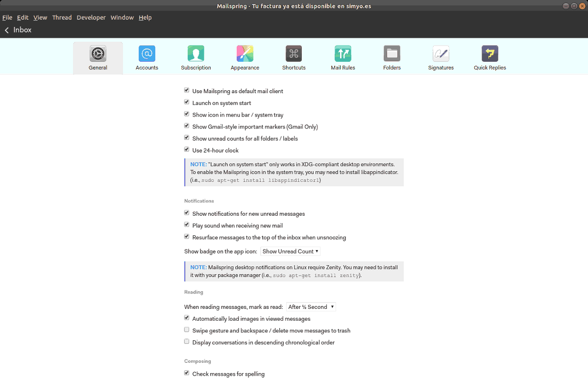Click the Notifications section heading
Screen dimensions: 588x380
[199, 201]
